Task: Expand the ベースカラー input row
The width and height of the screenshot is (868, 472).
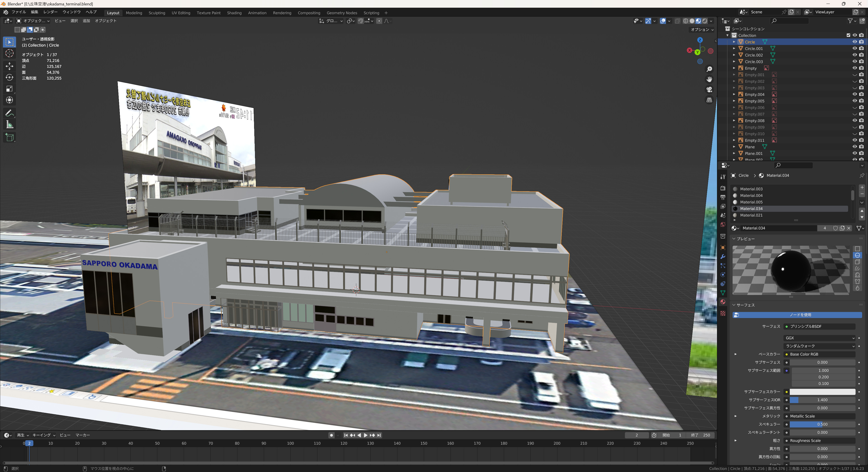Action: (x=736, y=354)
